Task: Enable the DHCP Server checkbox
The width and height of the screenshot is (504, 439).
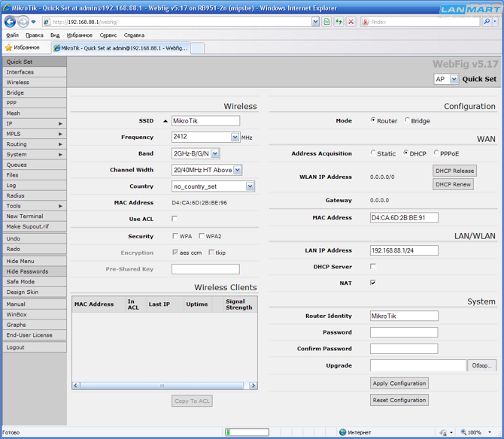Action: click(373, 266)
